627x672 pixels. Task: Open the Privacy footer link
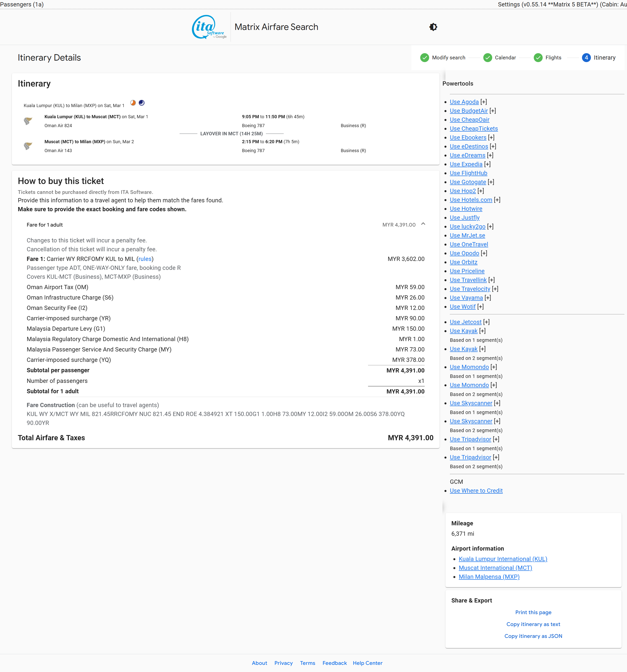pyautogui.click(x=283, y=663)
